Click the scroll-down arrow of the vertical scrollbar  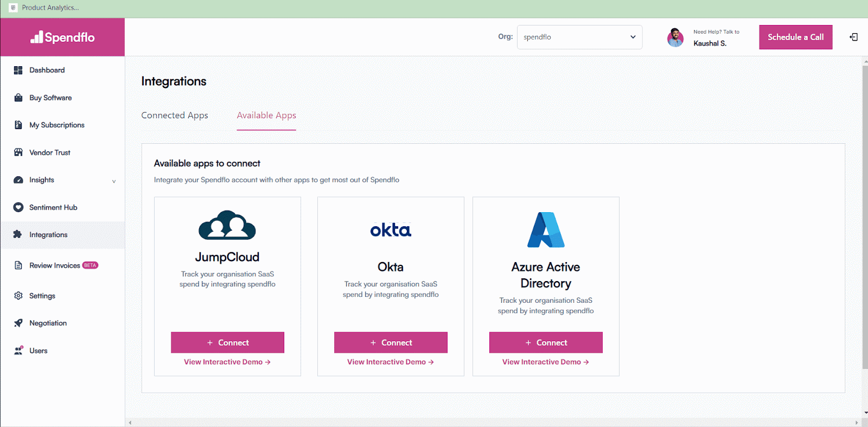click(865, 413)
